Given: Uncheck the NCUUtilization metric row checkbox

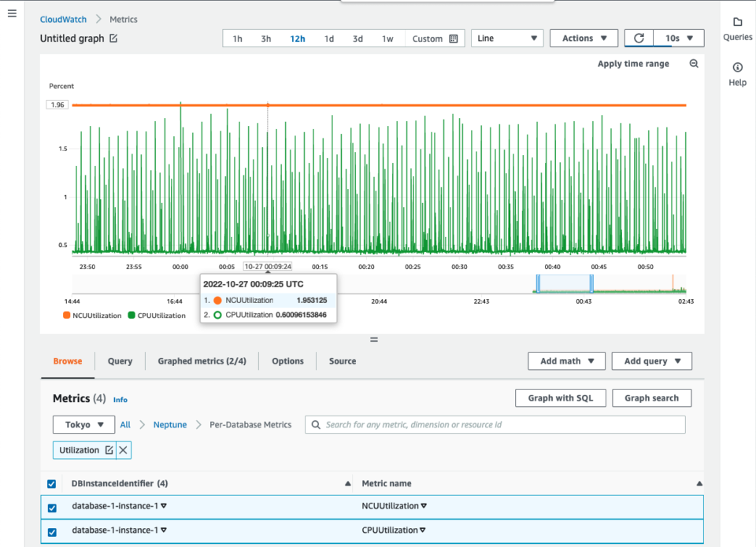Looking at the screenshot, I should click(51, 508).
